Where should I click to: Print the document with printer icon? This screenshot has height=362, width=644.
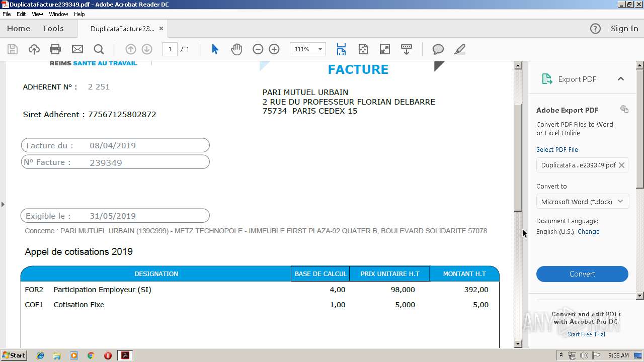click(x=55, y=49)
